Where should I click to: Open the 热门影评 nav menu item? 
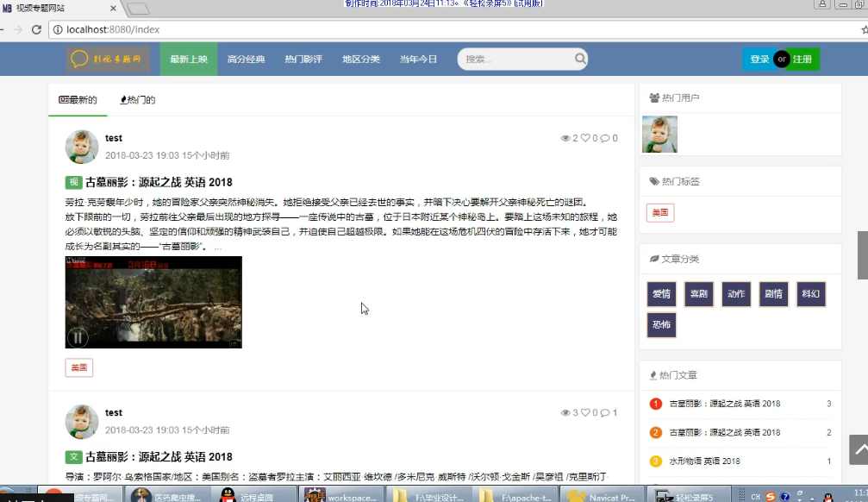click(x=303, y=59)
